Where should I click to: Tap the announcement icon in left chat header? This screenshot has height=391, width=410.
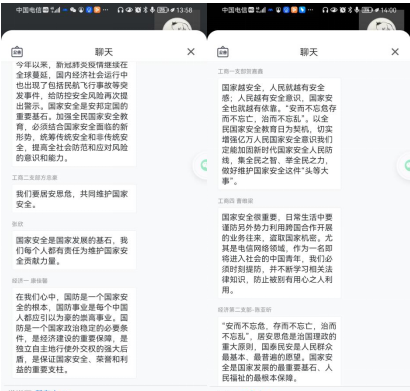click(17, 52)
